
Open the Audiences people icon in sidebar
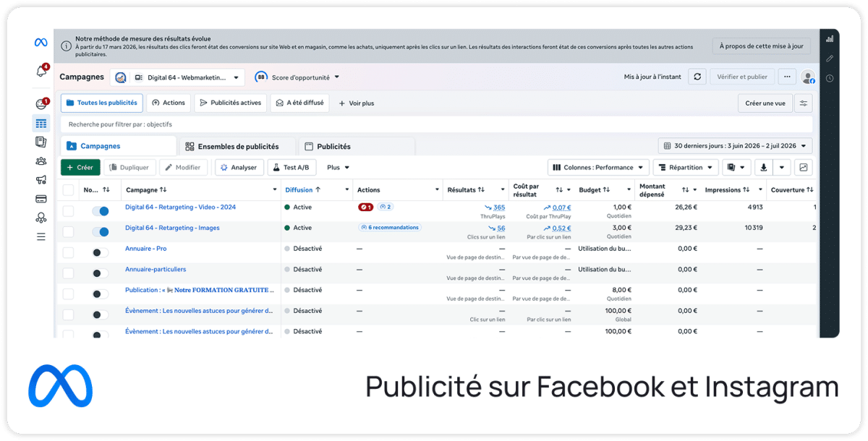[41, 161]
